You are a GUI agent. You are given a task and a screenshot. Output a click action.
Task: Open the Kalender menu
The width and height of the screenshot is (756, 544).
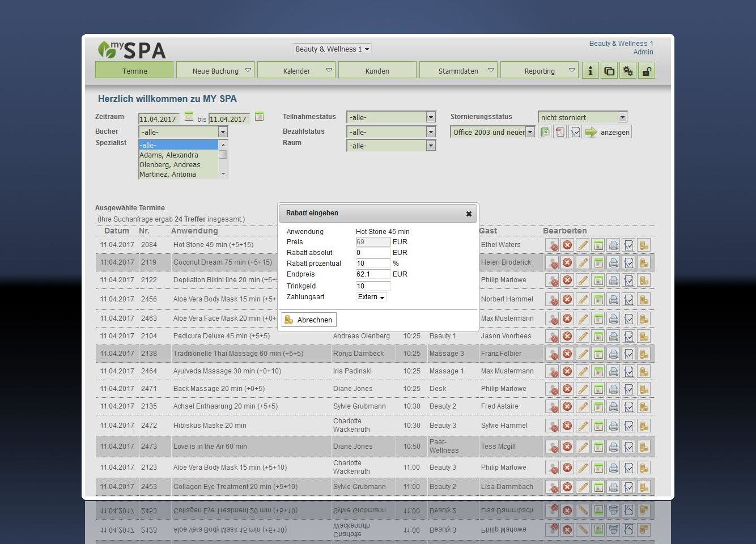pos(297,71)
